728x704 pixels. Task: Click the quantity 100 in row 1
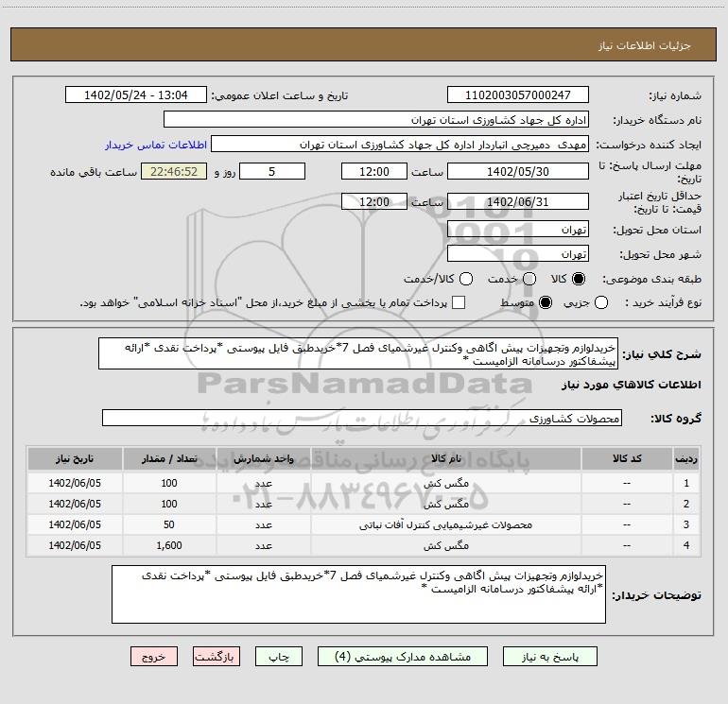pyautogui.click(x=169, y=483)
